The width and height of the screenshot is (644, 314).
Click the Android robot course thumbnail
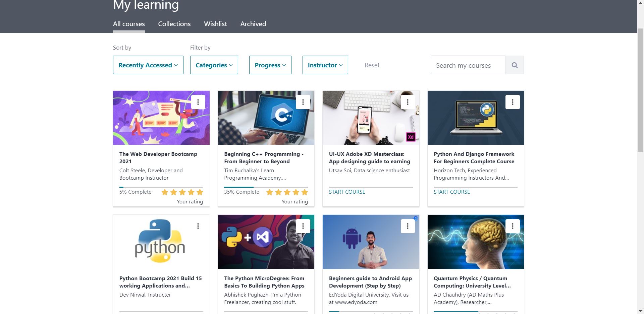[x=371, y=242]
